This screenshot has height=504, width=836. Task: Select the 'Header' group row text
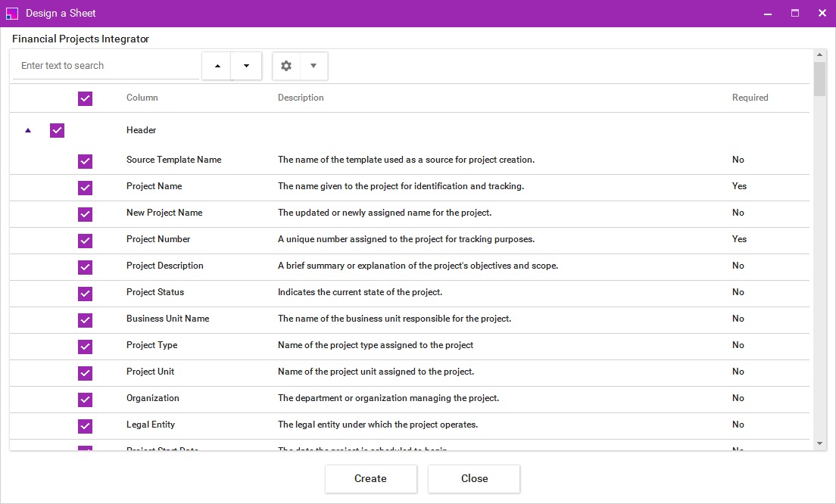[142, 130]
